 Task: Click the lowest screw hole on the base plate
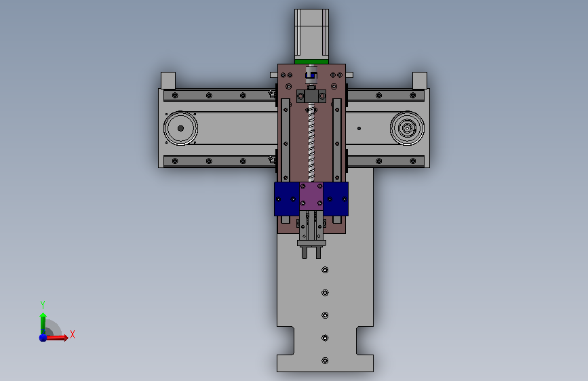point(325,361)
